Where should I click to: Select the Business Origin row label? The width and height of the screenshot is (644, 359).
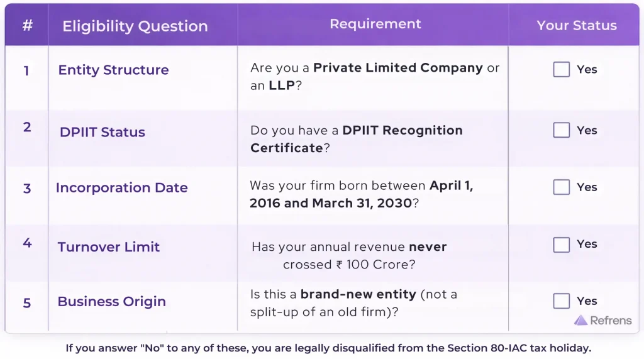[x=111, y=301]
